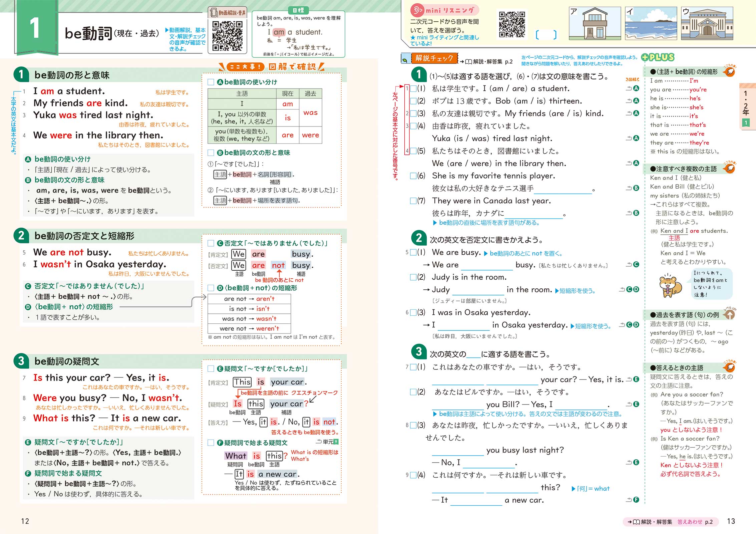The width and height of the screenshot is (756, 534).
Task: Click the blank after 彼らは昨年，カナダに
Action: coord(533,214)
